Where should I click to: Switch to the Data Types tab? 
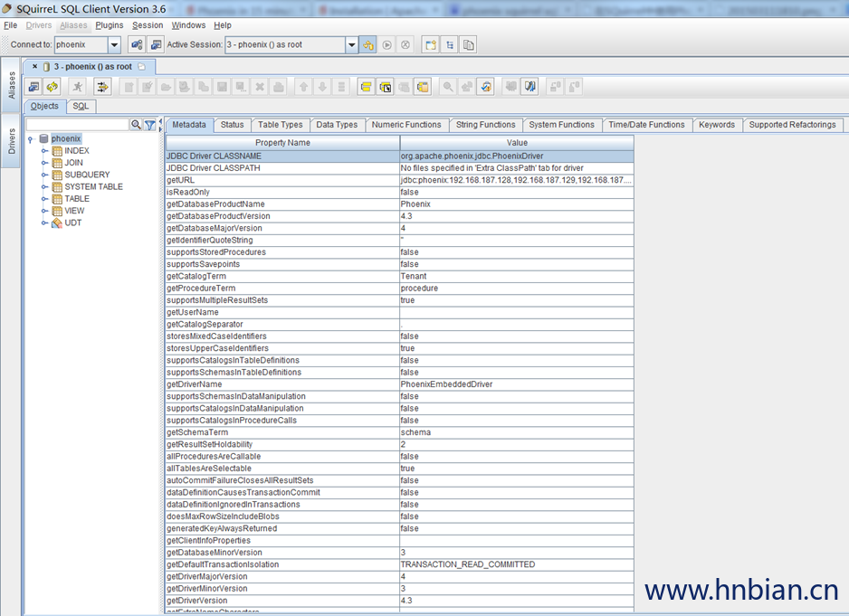coord(337,125)
